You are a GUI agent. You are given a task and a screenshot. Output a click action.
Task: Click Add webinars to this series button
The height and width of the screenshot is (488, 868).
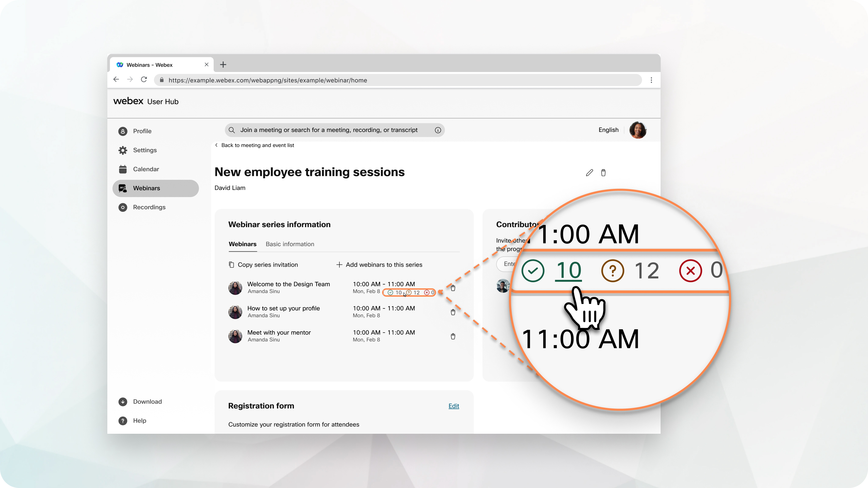379,264
